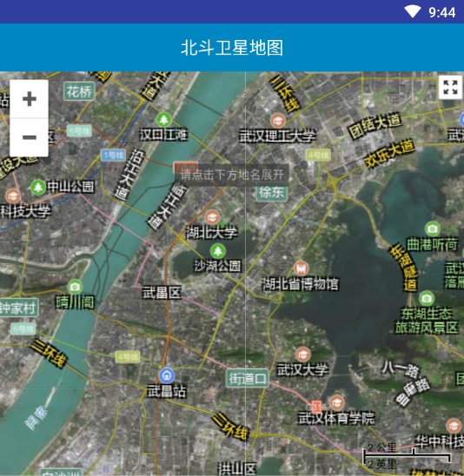Tap the 湖北省博物馆 museum icon

[301, 268]
